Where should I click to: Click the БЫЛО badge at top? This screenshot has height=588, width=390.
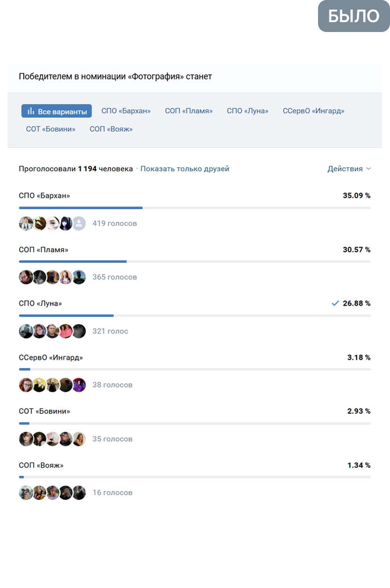coord(354,16)
